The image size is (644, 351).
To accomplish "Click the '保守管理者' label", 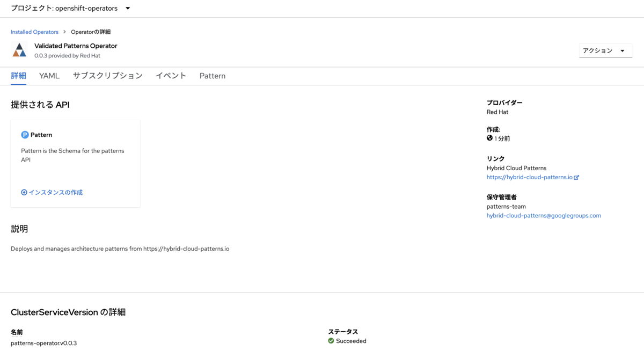I will 502,197.
